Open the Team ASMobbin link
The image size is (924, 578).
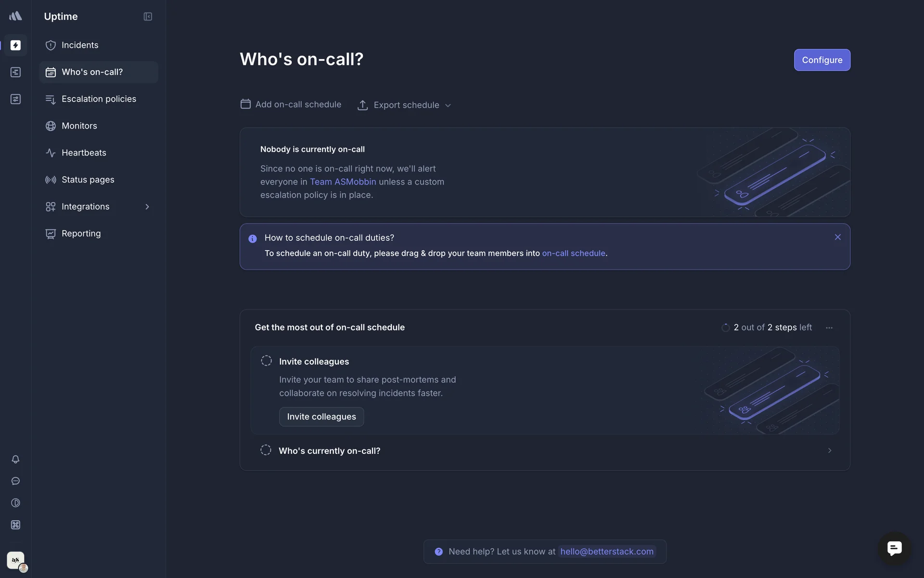[343, 182]
